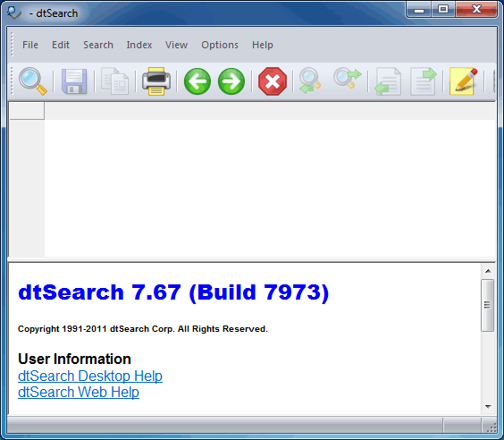Open the Index menu
The width and height of the screenshot is (504, 440).
(139, 45)
